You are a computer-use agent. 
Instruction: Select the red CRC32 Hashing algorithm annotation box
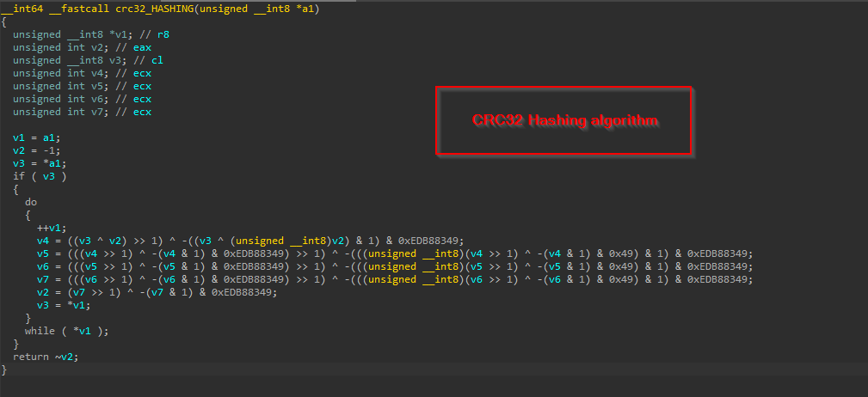(x=564, y=120)
